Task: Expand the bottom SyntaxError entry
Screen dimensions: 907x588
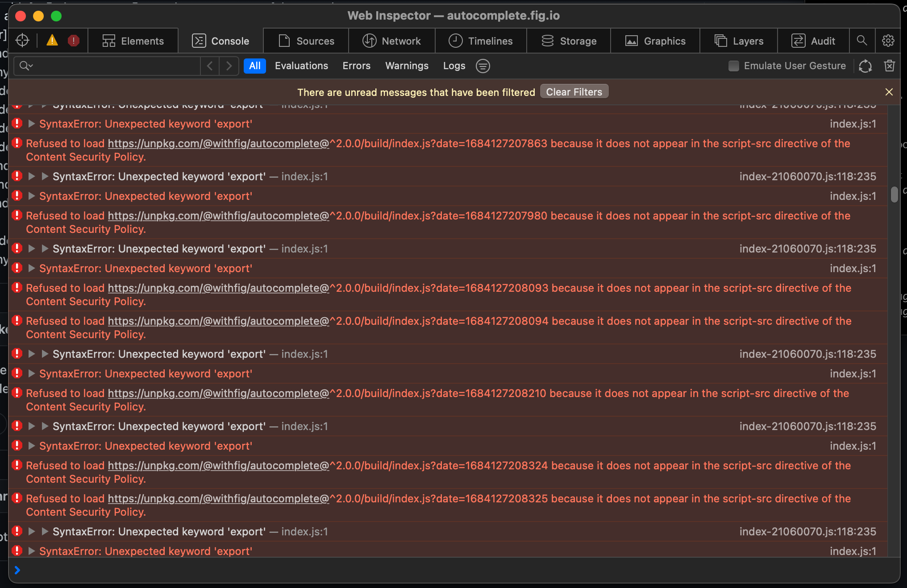Action: click(x=31, y=551)
